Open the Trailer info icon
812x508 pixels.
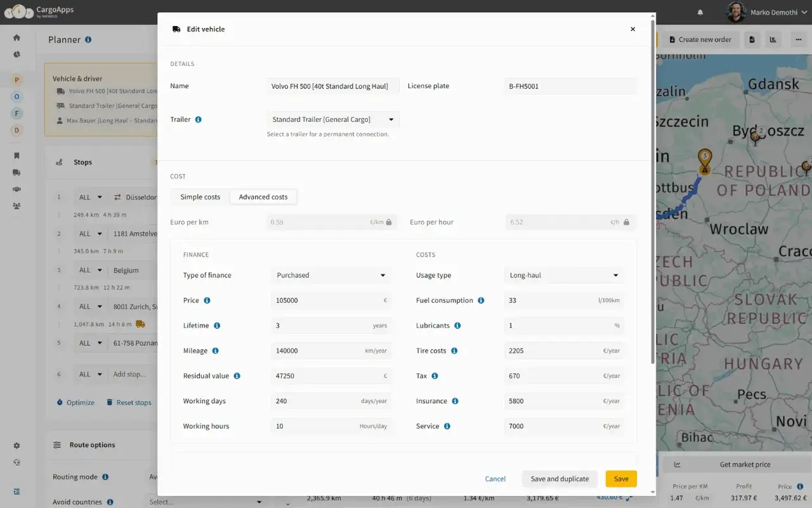(199, 119)
